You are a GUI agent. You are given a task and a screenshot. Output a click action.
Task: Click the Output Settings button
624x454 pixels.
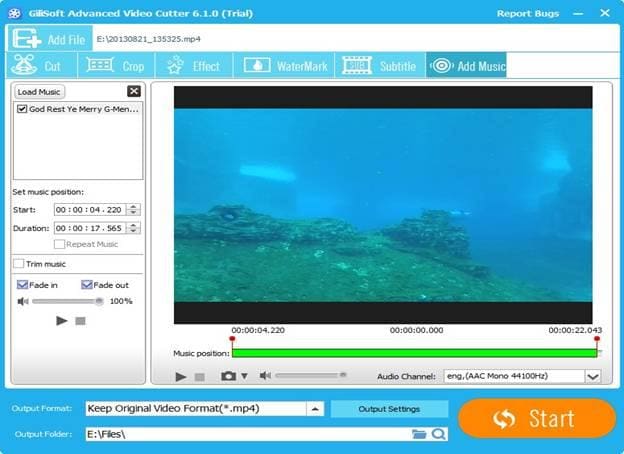tap(389, 409)
